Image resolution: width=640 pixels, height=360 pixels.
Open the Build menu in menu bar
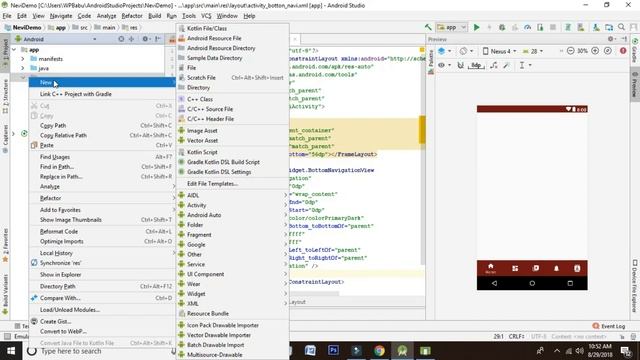(x=154, y=16)
